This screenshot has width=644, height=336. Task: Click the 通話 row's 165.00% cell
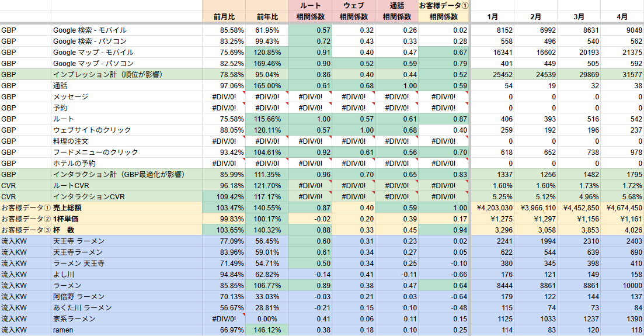[x=267, y=86]
